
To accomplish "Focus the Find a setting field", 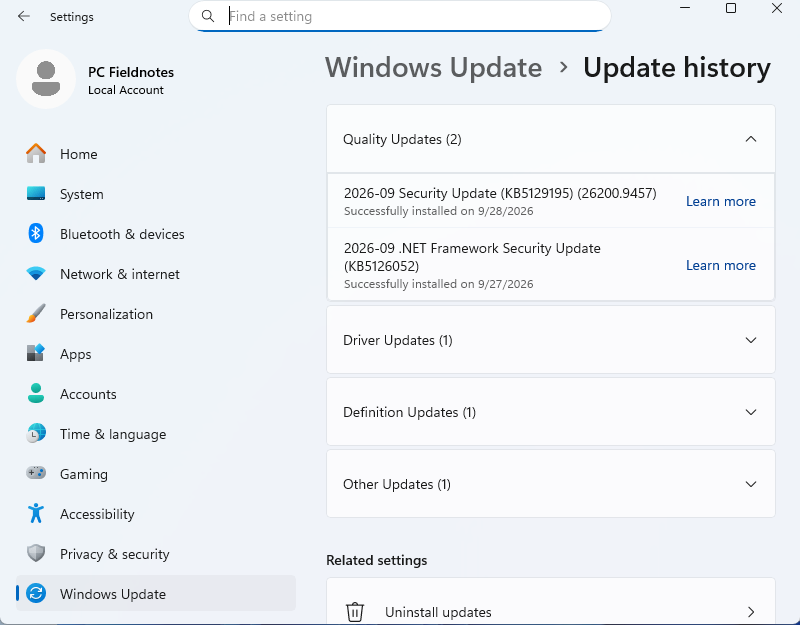I will pos(400,16).
